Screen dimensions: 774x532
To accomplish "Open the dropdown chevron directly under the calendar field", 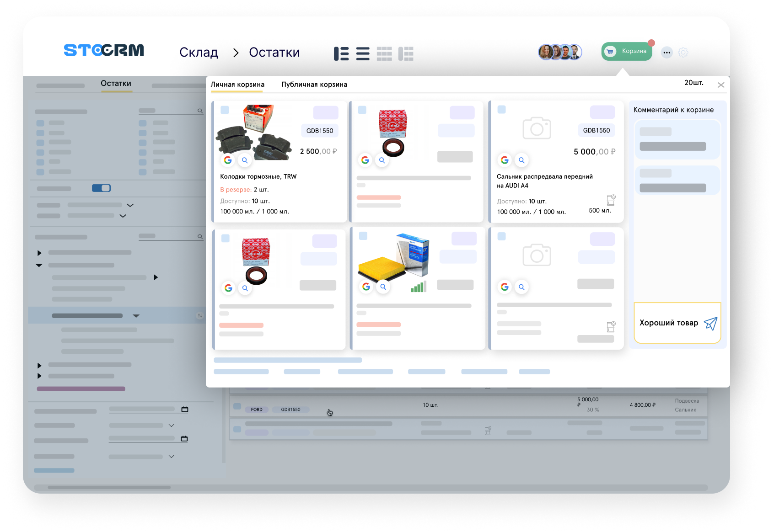I will coord(171,426).
